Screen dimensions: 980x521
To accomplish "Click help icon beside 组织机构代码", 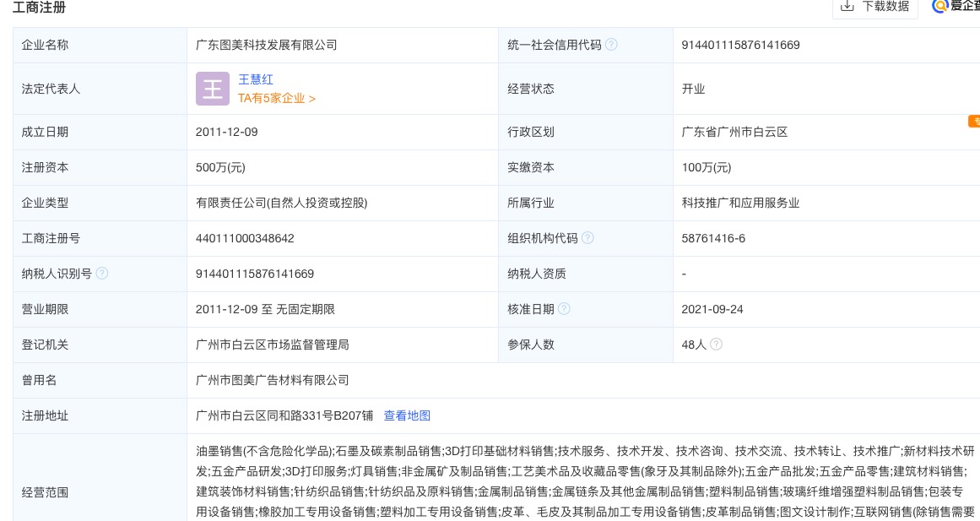I will click(587, 237).
